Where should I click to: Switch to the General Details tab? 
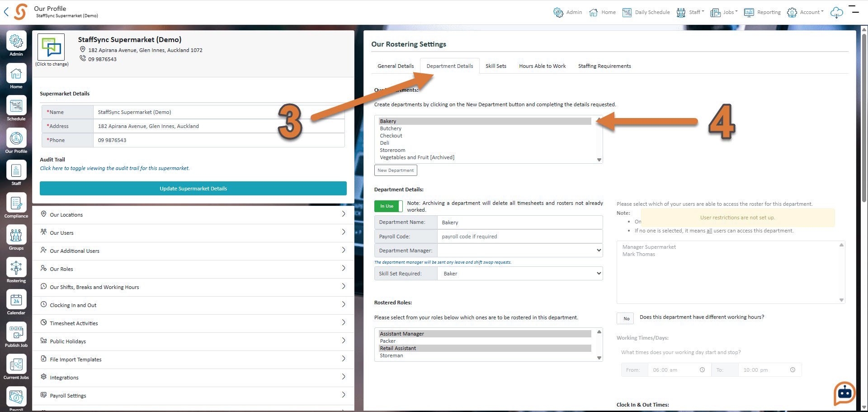tap(396, 66)
